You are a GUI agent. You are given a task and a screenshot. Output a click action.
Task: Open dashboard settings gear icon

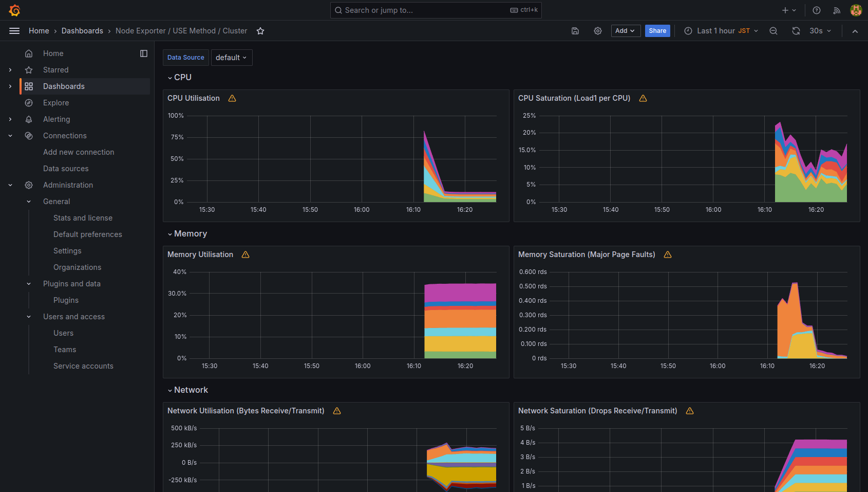coord(598,31)
